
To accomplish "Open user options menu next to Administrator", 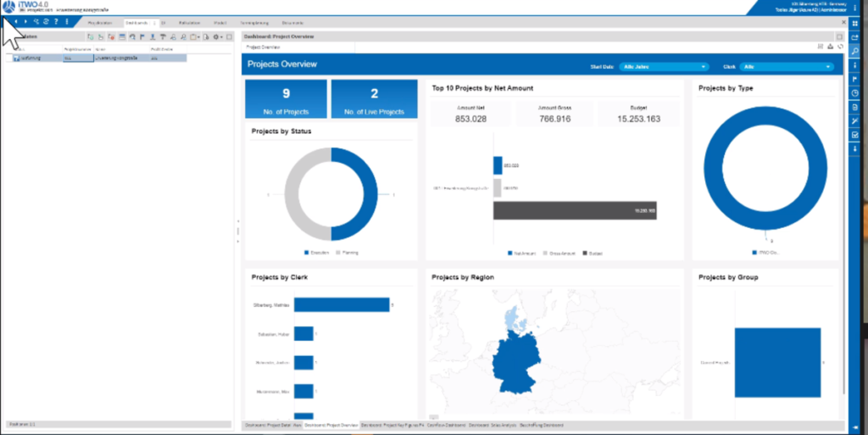I will (x=855, y=7).
